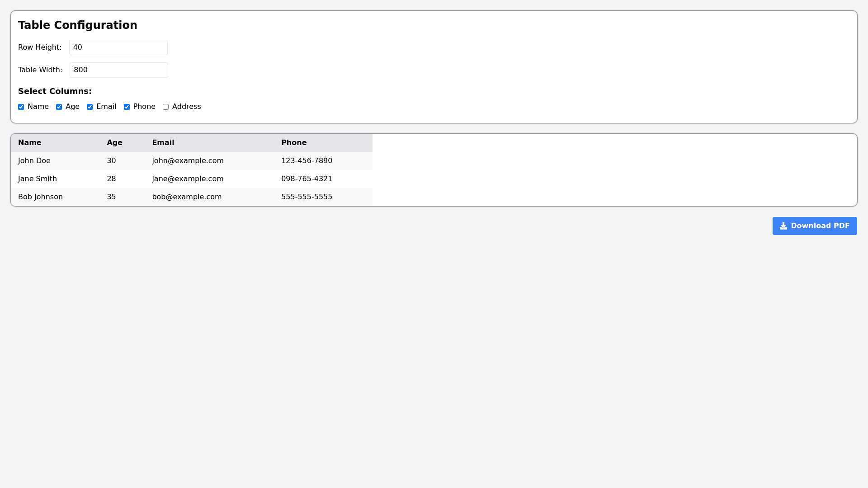
Task: Click the 555-555-5555 phone cell
Action: tap(307, 197)
